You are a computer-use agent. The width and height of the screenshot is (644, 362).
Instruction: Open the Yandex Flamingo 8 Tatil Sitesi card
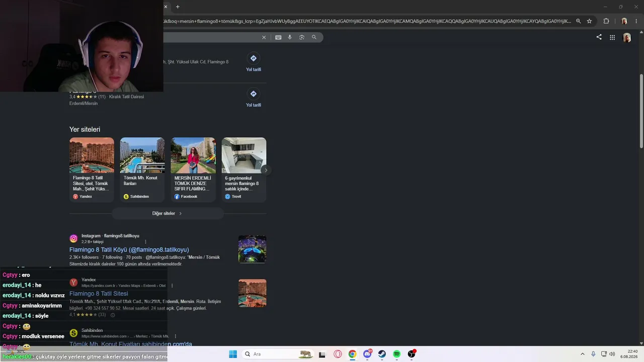(x=92, y=169)
